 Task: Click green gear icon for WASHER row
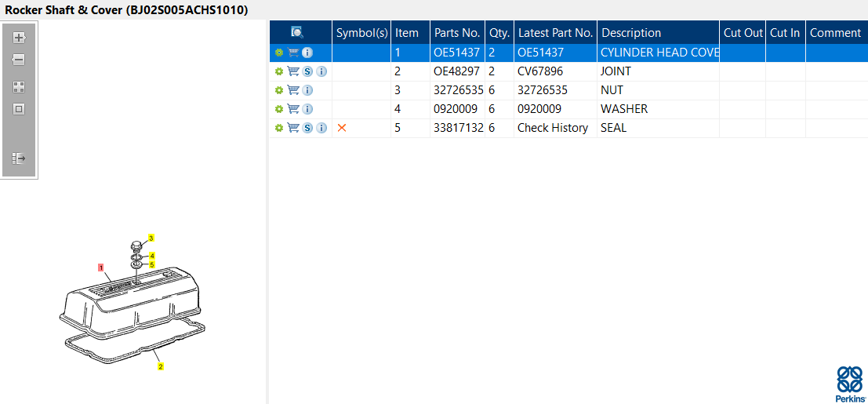tap(278, 109)
